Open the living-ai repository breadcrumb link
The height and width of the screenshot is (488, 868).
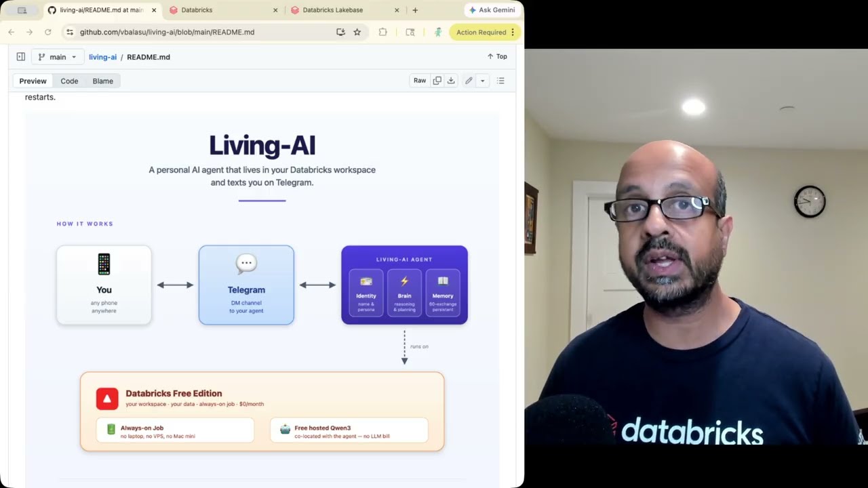point(102,57)
